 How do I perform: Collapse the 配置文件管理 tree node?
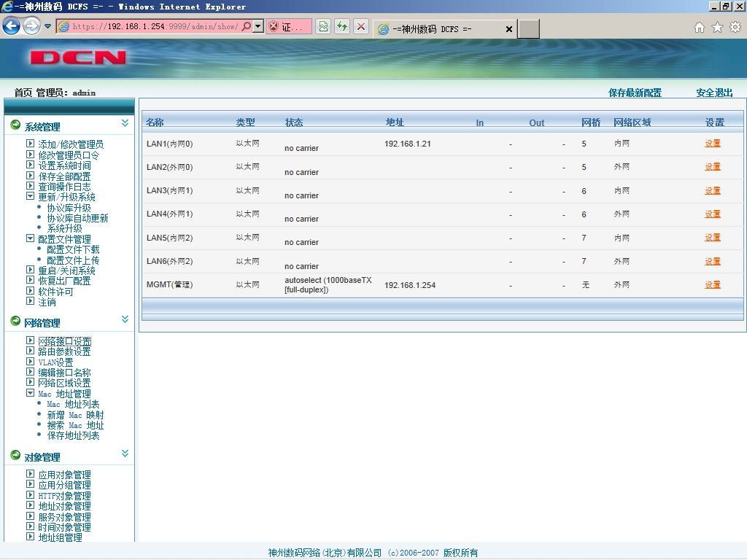tap(30, 238)
